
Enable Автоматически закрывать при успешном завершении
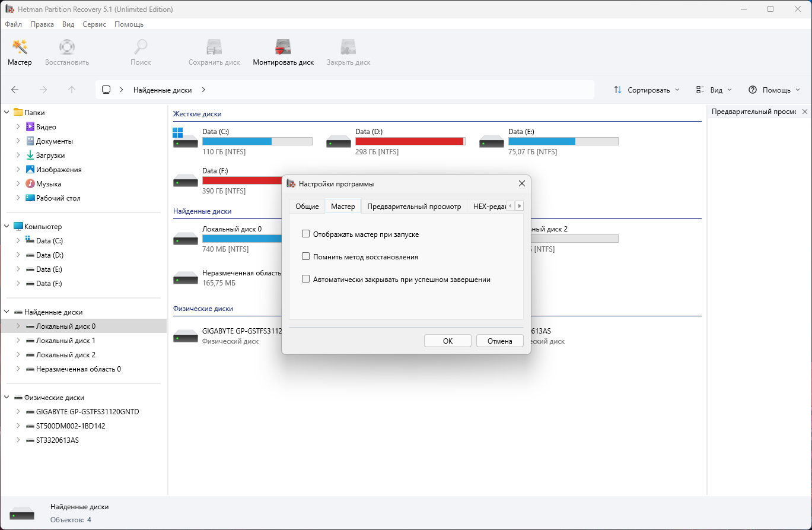click(306, 279)
